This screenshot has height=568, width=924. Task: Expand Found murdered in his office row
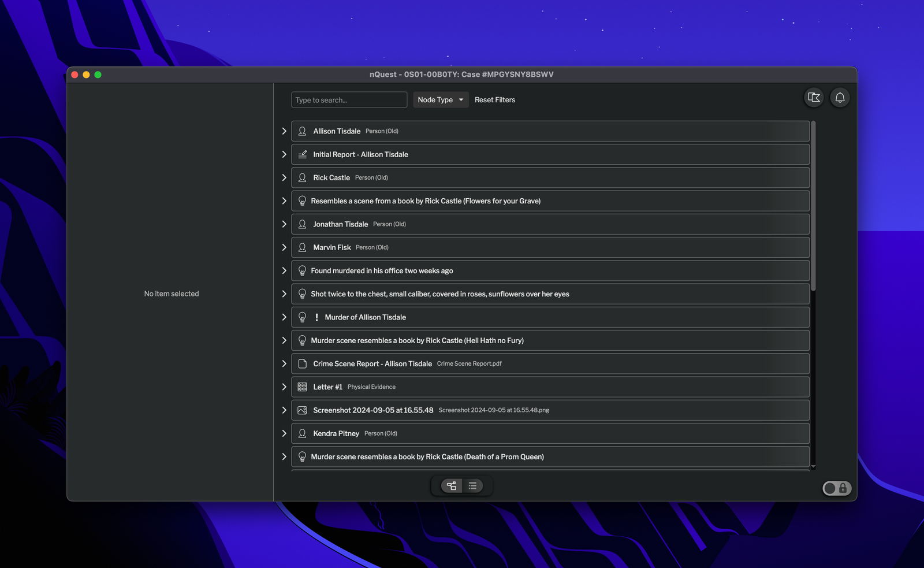coord(284,270)
